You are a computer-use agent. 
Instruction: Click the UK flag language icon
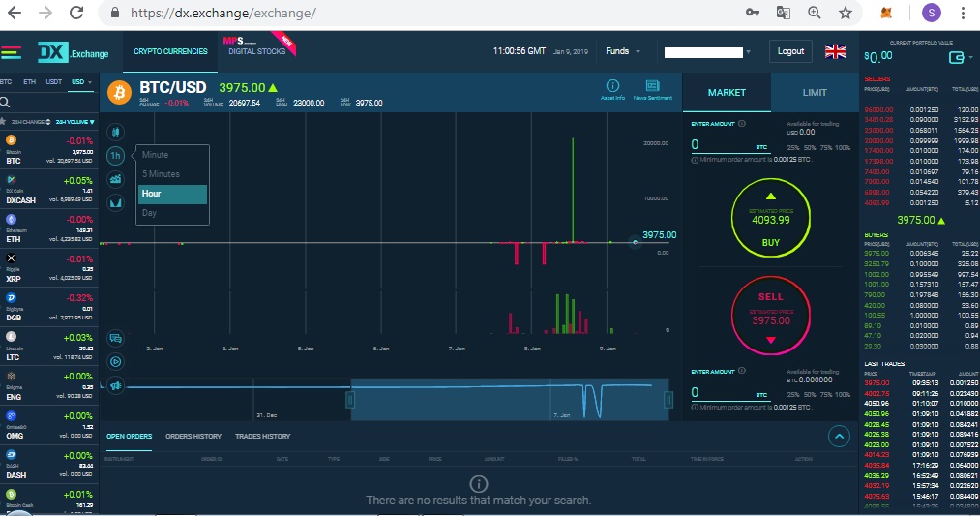pyautogui.click(x=835, y=51)
